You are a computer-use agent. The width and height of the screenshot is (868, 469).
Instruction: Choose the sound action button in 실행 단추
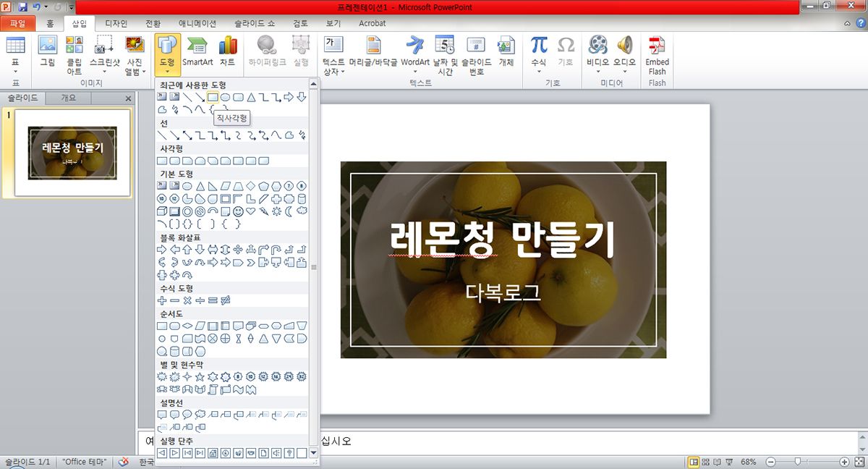(276, 453)
